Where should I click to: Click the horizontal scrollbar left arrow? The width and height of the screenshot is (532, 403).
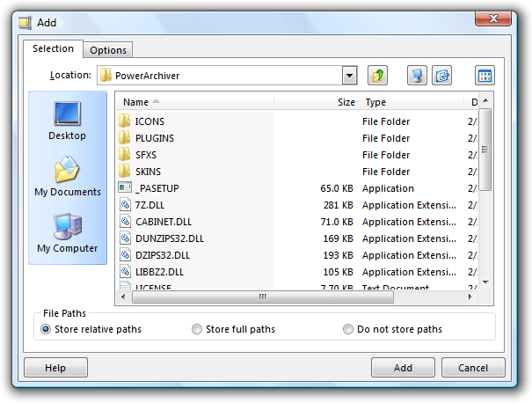tap(123, 297)
